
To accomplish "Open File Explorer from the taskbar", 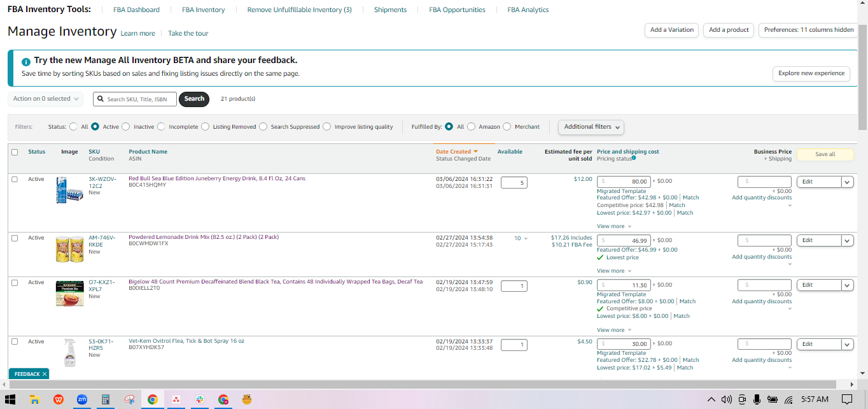I will point(35,399).
